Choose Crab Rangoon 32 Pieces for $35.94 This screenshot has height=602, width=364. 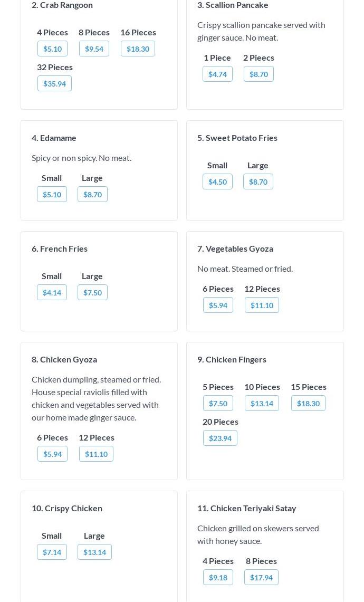pos(54,83)
